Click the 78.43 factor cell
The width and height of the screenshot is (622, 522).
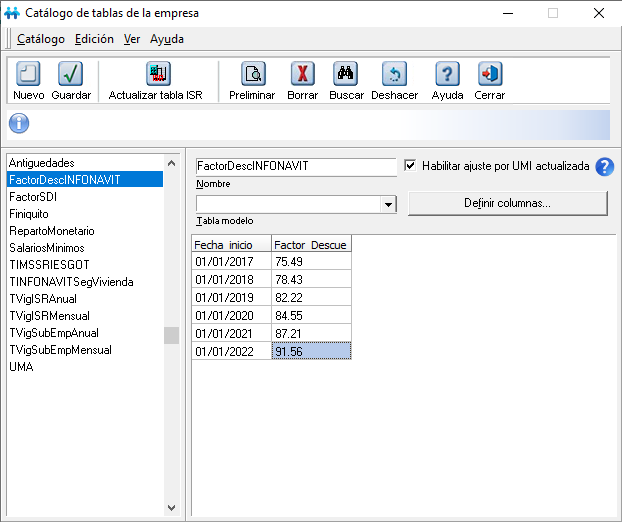[311, 279]
